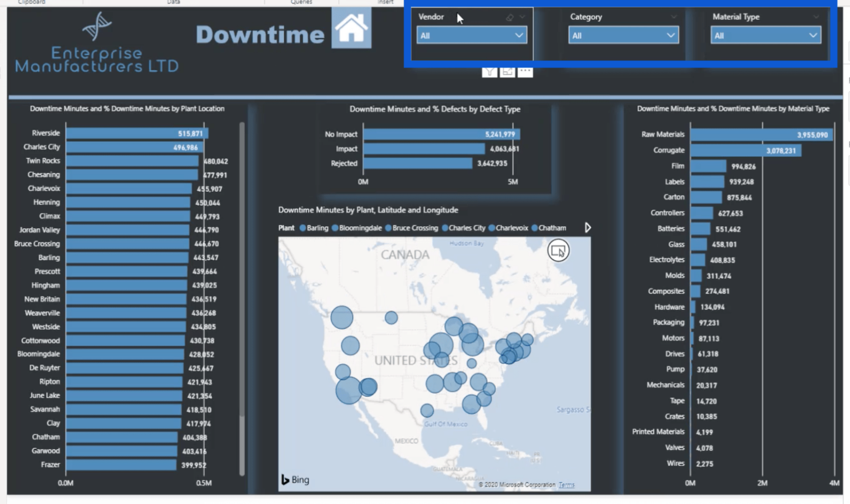This screenshot has width=850, height=504.
Task: Click the Jordan Valley plant label
Action: click(x=39, y=230)
